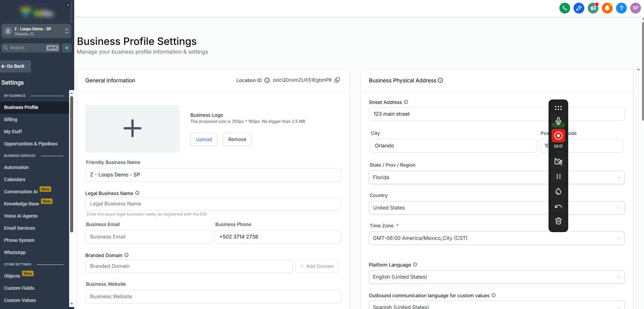Click the Go Back button

(15, 66)
